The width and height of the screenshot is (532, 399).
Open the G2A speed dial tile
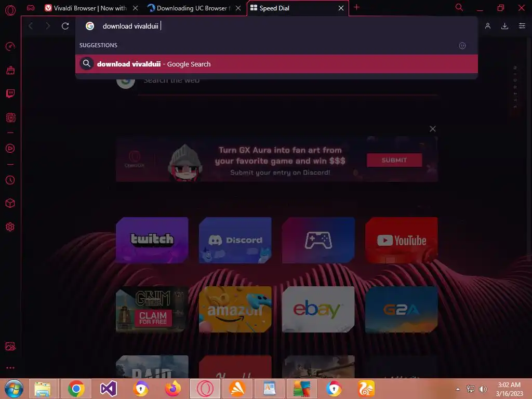402,310
